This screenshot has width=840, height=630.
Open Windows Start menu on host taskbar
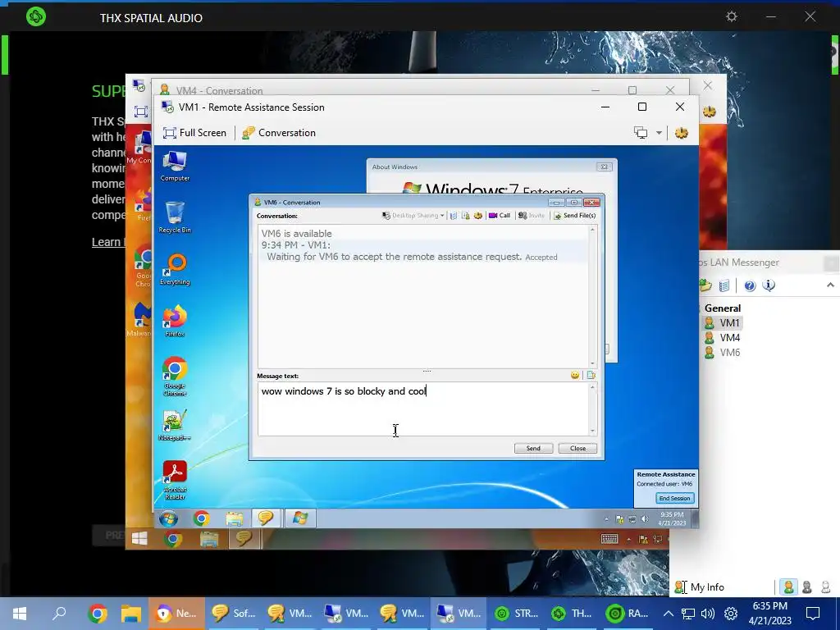pyautogui.click(x=20, y=614)
